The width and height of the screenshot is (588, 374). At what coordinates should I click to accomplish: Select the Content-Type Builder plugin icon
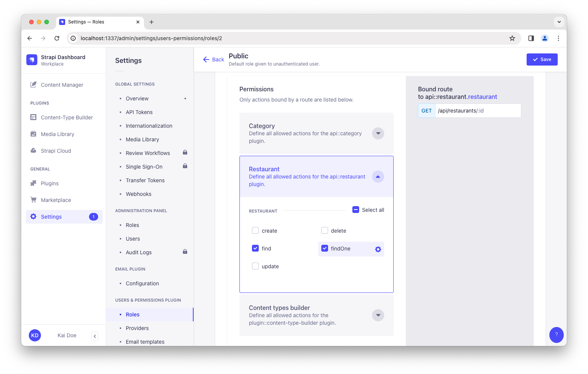pos(34,117)
